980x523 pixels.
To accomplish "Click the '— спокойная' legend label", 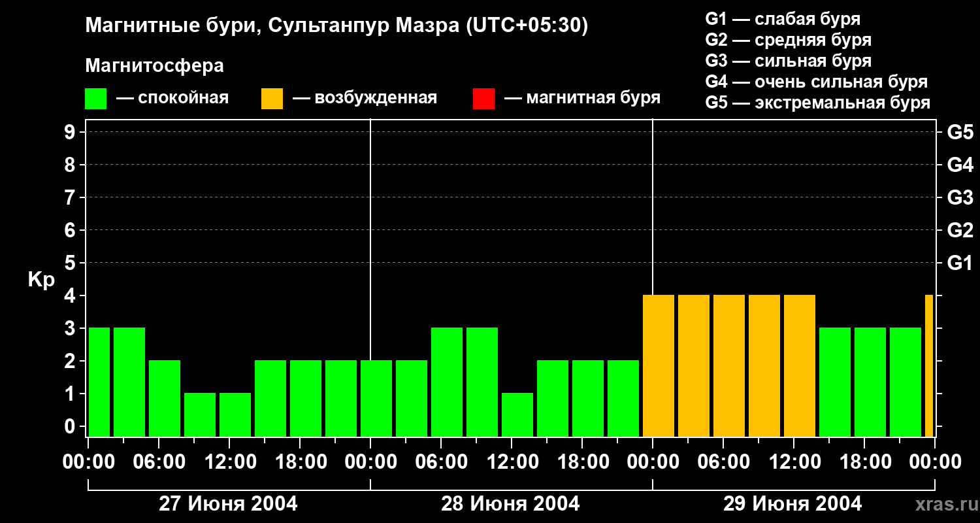I will pos(172,99).
